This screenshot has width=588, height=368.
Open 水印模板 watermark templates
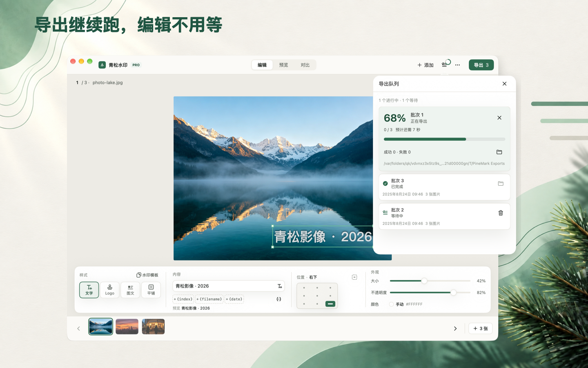pyautogui.click(x=147, y=275)
